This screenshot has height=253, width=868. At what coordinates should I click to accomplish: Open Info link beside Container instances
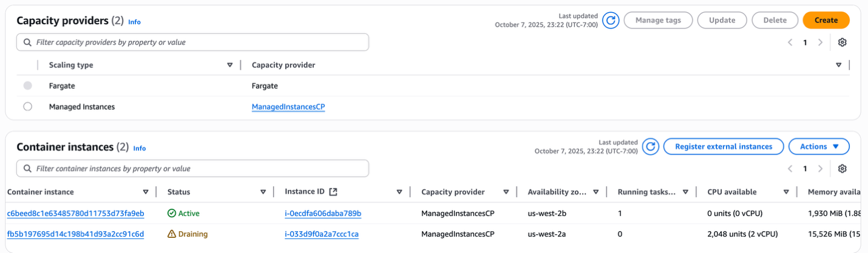(x=140, y=148)
